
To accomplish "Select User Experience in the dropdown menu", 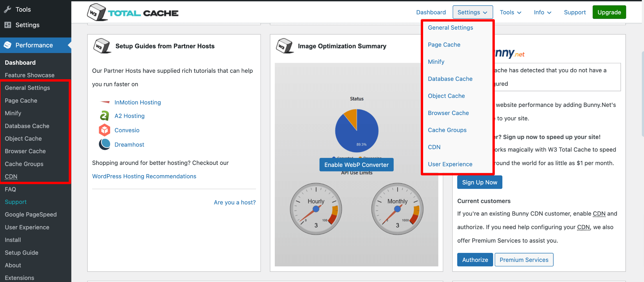I will [450, 164].
